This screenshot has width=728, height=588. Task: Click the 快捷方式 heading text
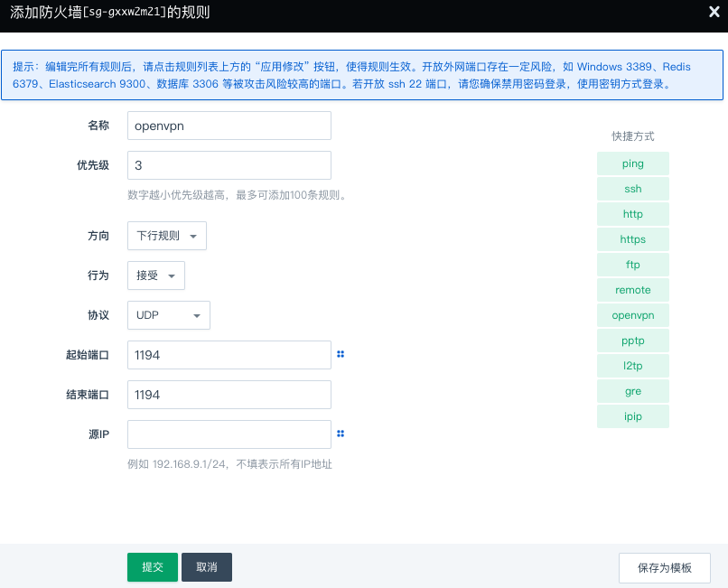633,136
